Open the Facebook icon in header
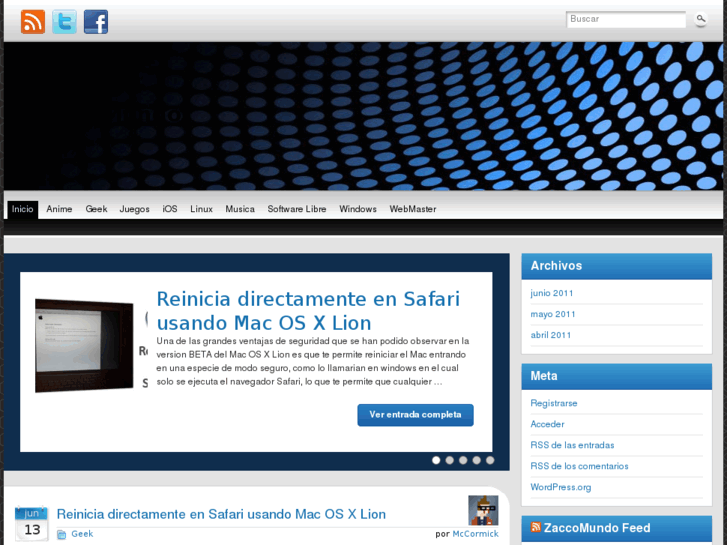The width and height of the screenshot is (727, 545). pos(96,22)
